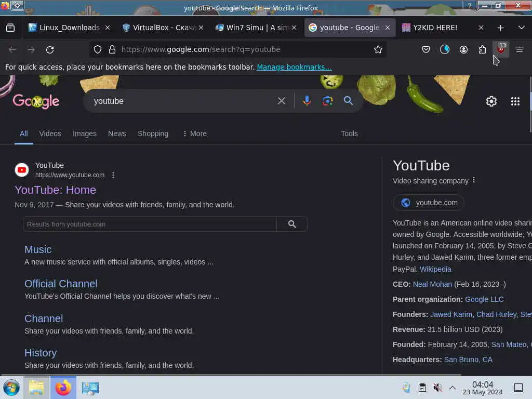
Task: Click show desktop button in taskbar
Action: (x=518, y=388)
